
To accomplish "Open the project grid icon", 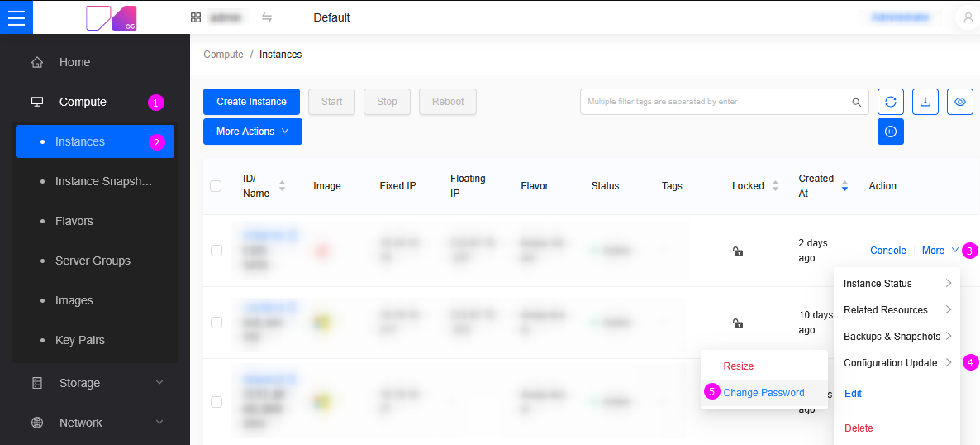I will (x=196, y=17).
